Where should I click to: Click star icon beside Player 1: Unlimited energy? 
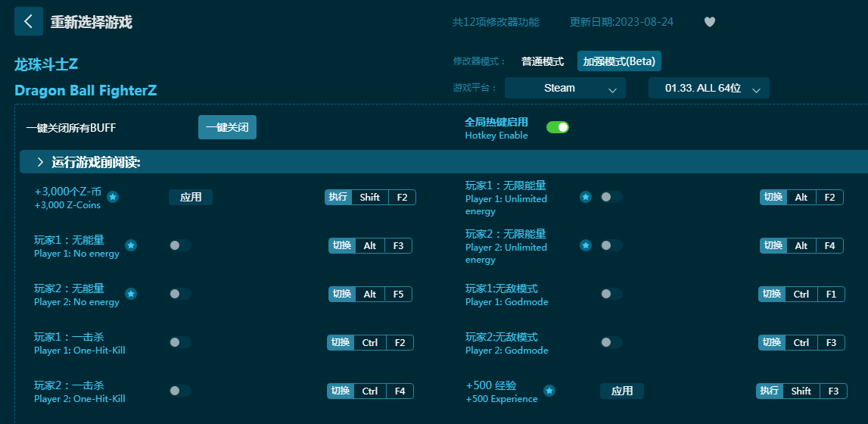pyautogui.click(x=586, y=197)
